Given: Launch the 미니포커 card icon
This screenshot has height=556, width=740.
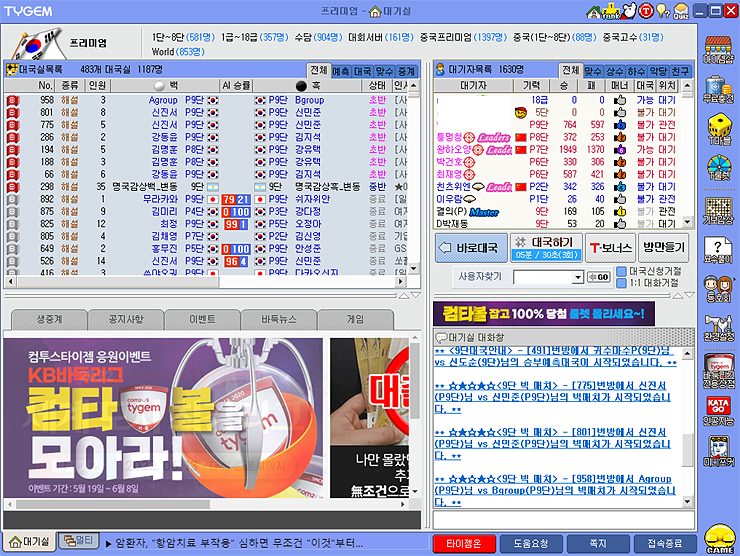Looking at the screenshot, I should 718,451.
